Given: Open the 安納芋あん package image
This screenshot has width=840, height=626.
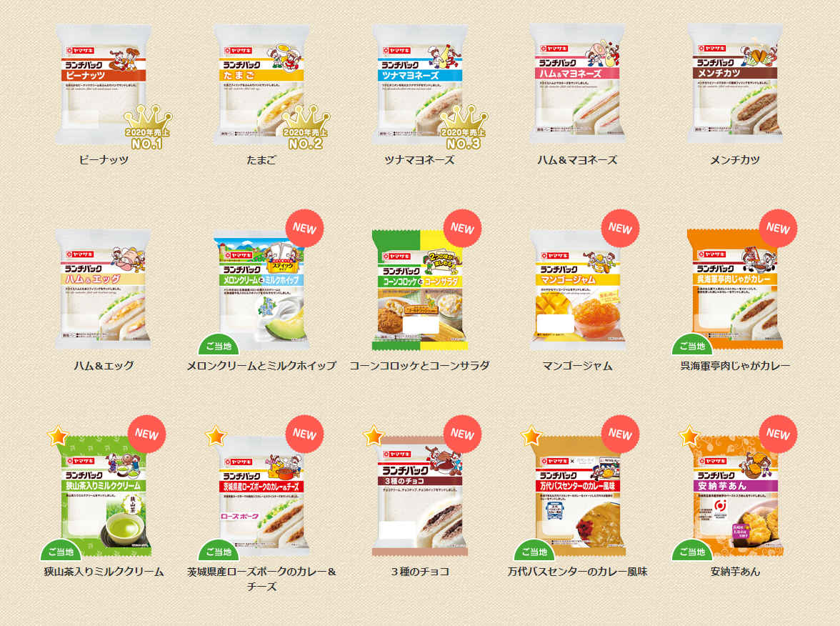Looking at the screenshot, I should tap(735, 496).
